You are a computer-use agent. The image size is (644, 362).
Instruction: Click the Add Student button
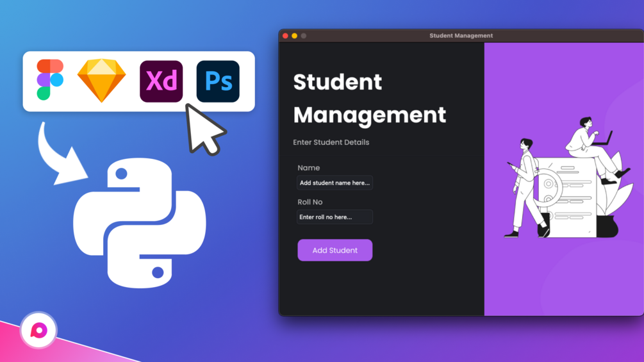tap(334, 250)
